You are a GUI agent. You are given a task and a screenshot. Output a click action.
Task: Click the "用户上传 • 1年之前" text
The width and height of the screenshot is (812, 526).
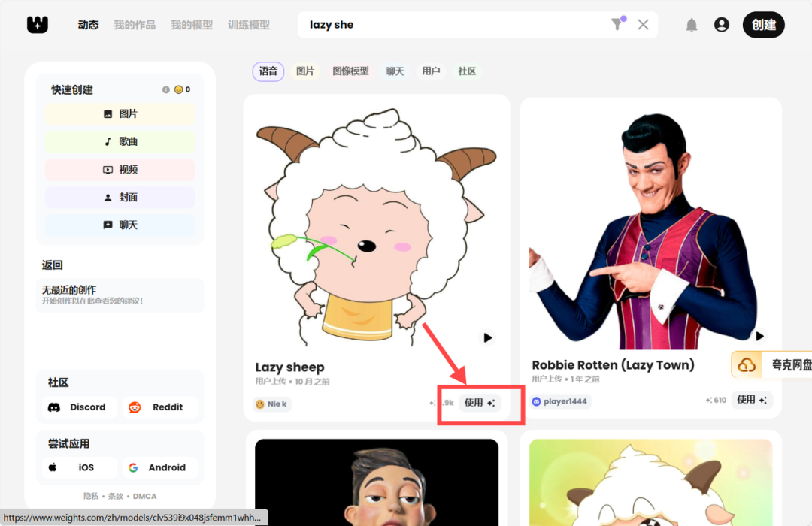click(x=565, y=379)
